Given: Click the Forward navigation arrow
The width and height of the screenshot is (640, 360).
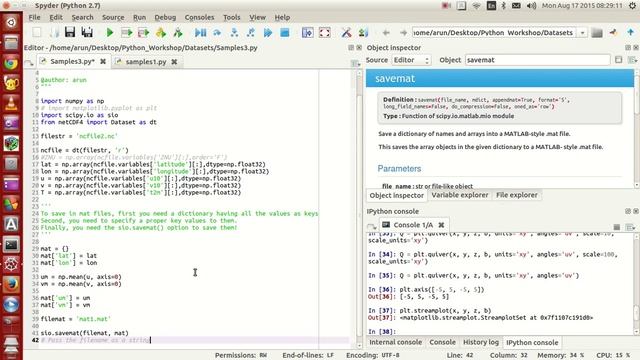Looking at the screenshot, I should (x=403, y=33).
